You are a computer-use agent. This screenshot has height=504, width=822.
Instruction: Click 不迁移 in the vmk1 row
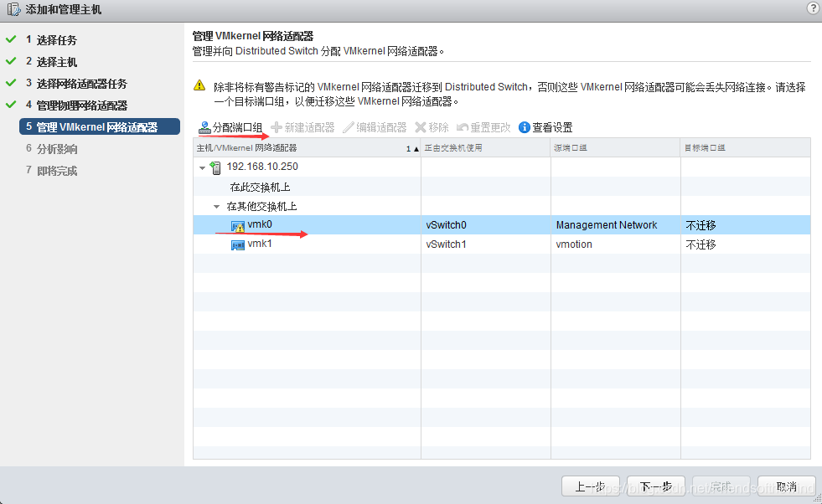coord(701,244)
